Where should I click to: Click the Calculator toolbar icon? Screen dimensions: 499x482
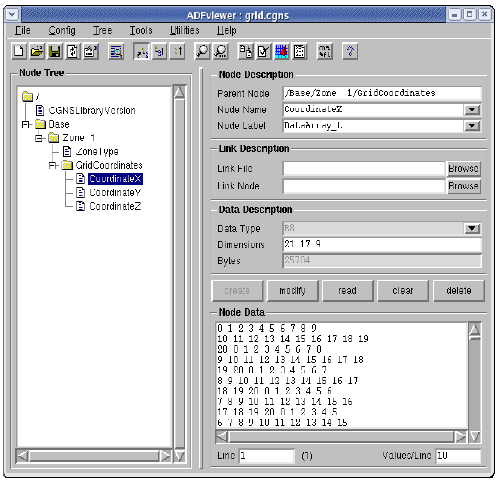point(299,51)
